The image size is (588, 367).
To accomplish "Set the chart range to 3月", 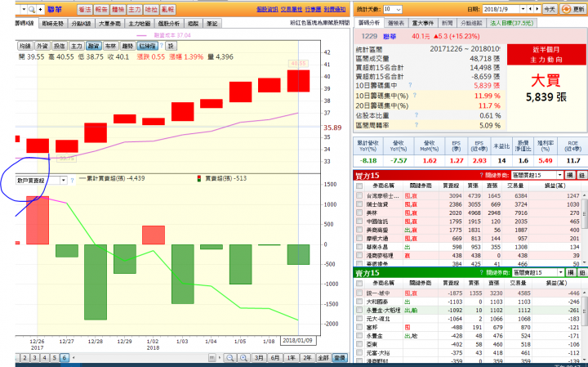I will click(x=259, y=358).
